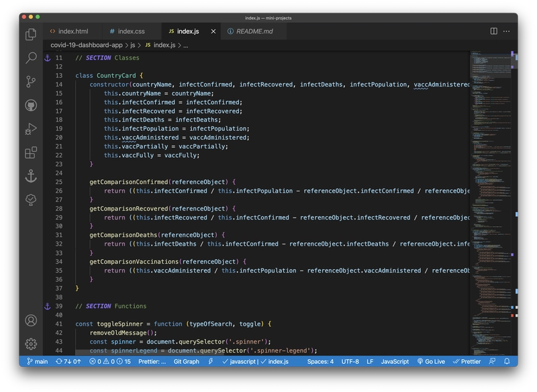Open the js folder breadcrumb
Image resolution: width=537 pixels, height=392 pixels.
point(132,45)
